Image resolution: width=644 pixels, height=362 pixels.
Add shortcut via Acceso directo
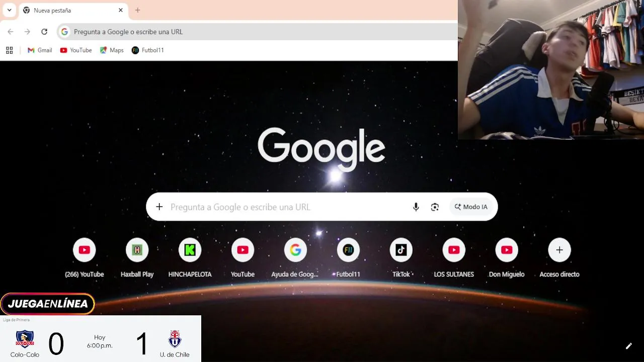559,258
